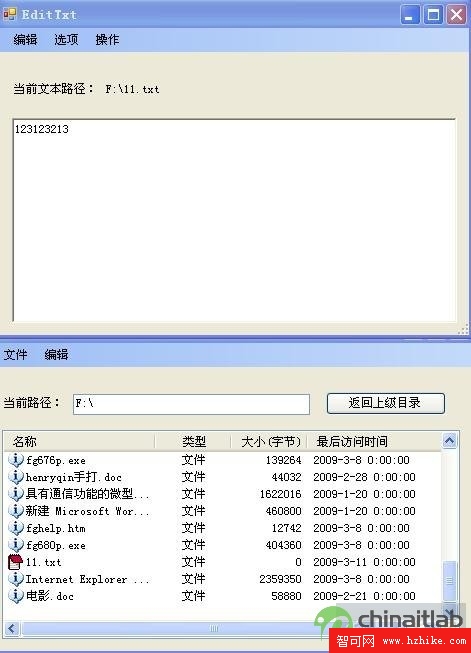Screen dimensions: 471x653
Task: Click size value 139264
Action: point(284,460)
